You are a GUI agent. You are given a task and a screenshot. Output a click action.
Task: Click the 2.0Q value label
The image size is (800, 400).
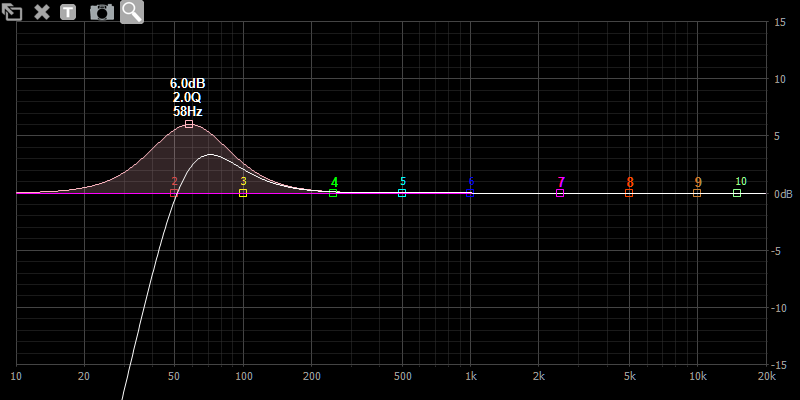pyautogui.click(x=188, y=97)
